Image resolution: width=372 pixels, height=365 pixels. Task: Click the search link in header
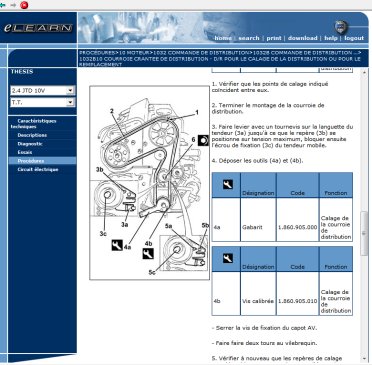(x=249, y=38)
